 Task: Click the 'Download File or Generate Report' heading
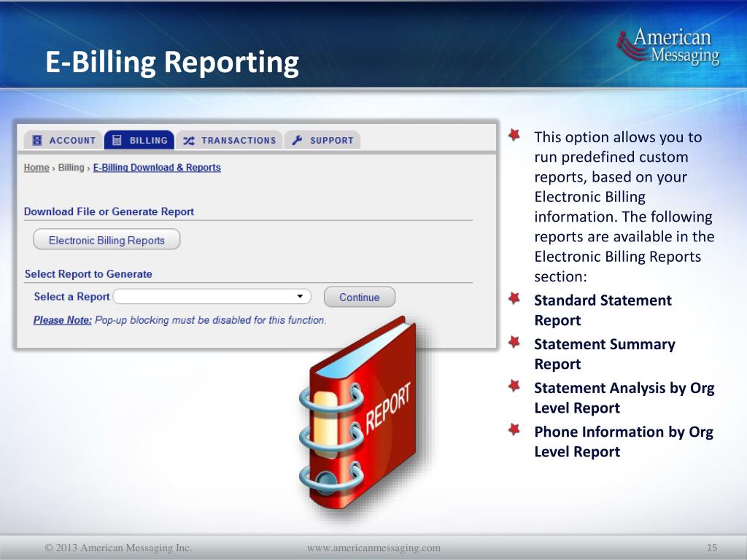coord(109,212)
